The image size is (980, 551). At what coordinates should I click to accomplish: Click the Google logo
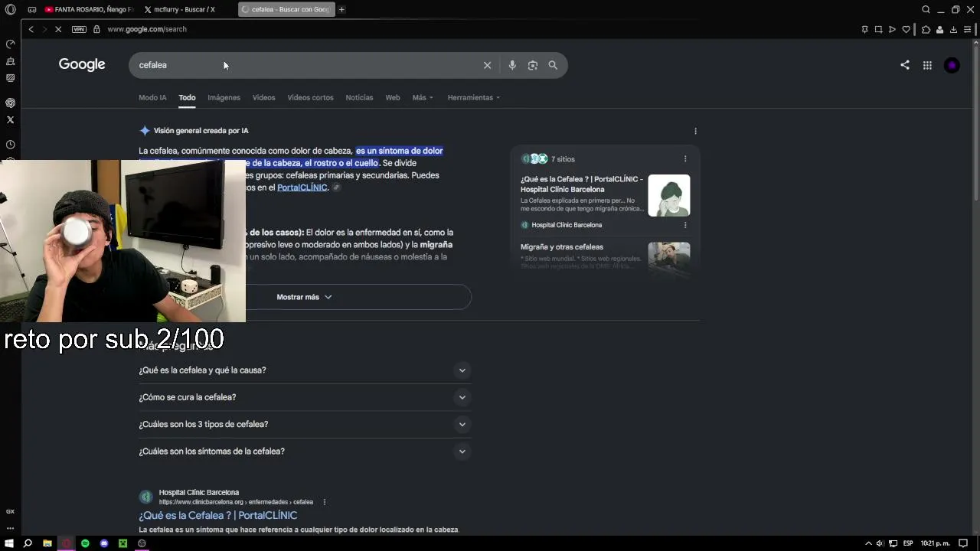click(x=82, y=64)
